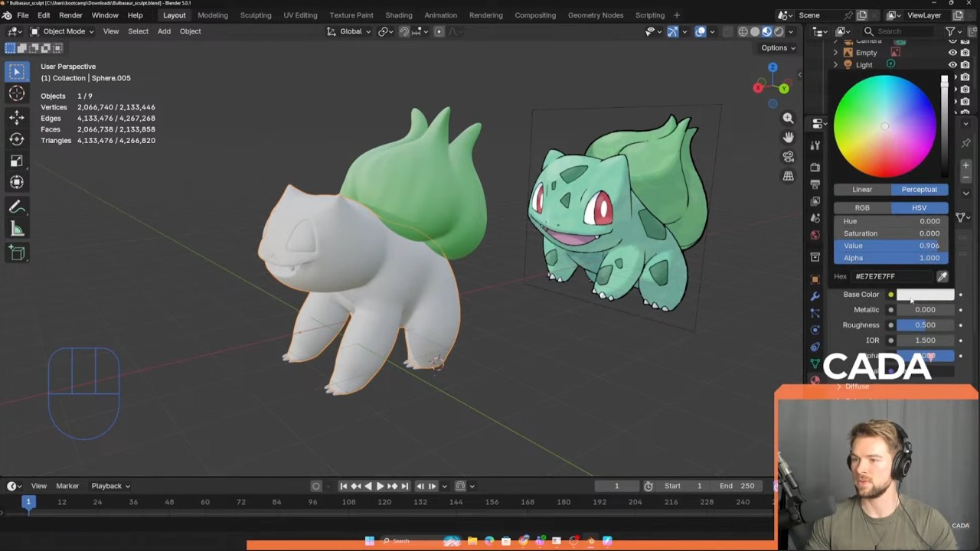
Task: Switch to the Sculpting workspace tab
Action: [256, 15]
